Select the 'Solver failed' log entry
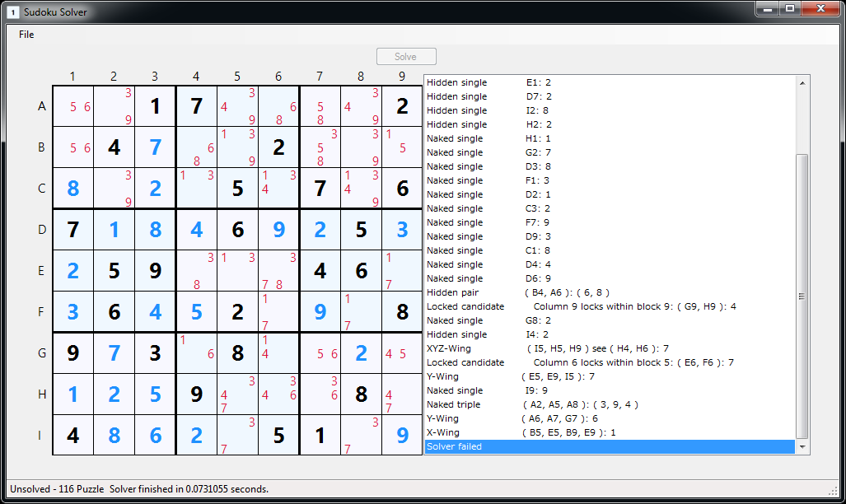The image size is (846, 504). tap(610, 447)
